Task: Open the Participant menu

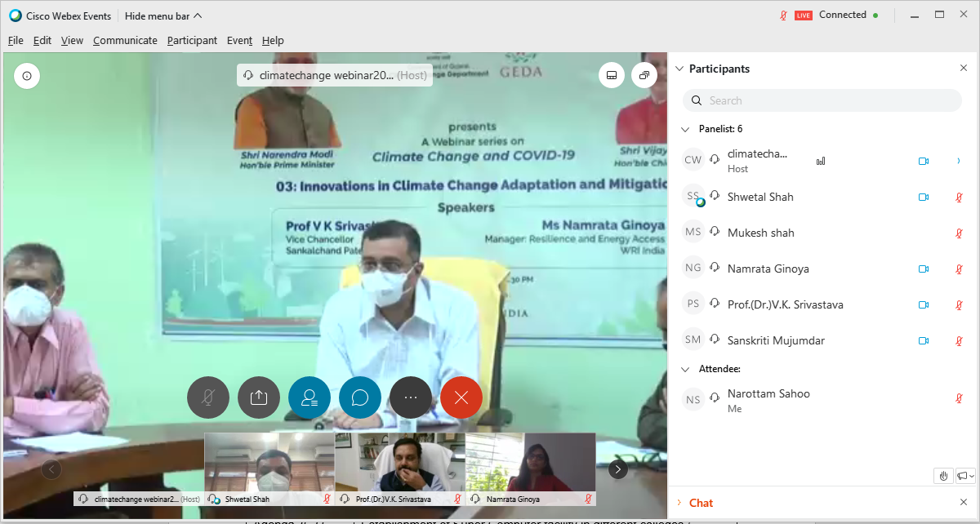Action: click(x=192, y=40)
